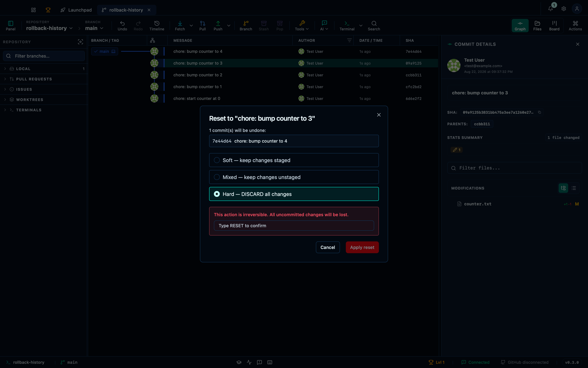Image resolution: width=588 pixels, height=368 pixels.
Task: Open the AI dropdown
Action: click(324, 26)
